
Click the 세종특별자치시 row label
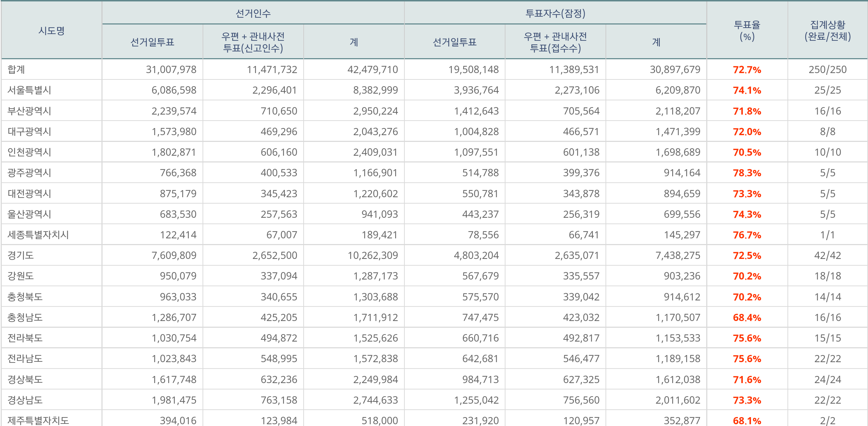tap(38, 235)
